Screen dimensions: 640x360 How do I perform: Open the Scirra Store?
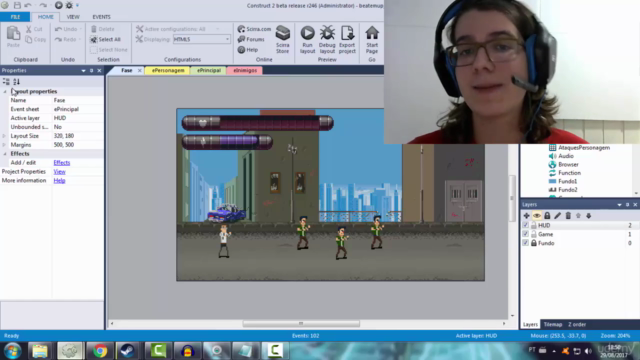(282, 39)
